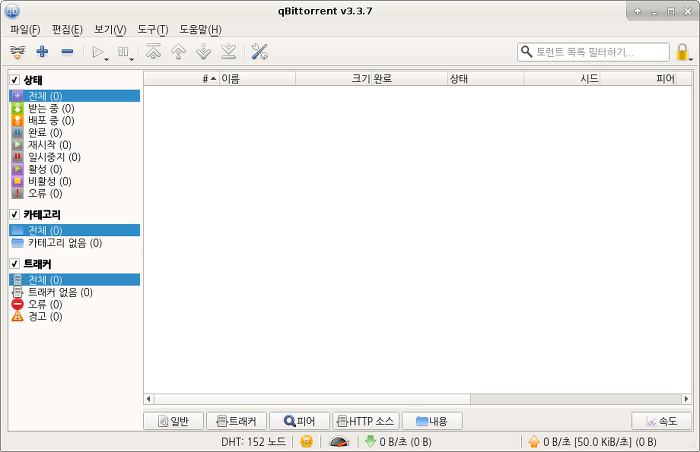Viewport: 700px width, 452px height.
Task: Select 전체 (0) under 트래커
Action: 74,280
